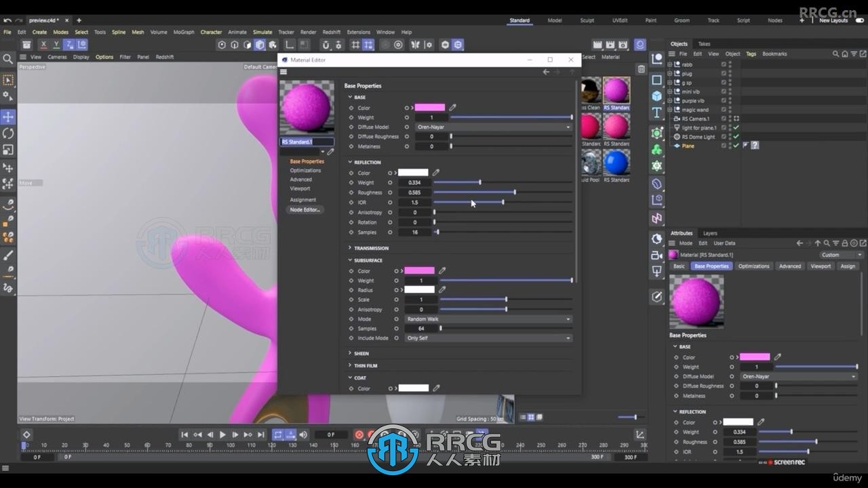The width and height of the screenshot is (868, 488).
Task: Expand the rabb object tree node
Action: pyautogui.click(x=670, y=64)
